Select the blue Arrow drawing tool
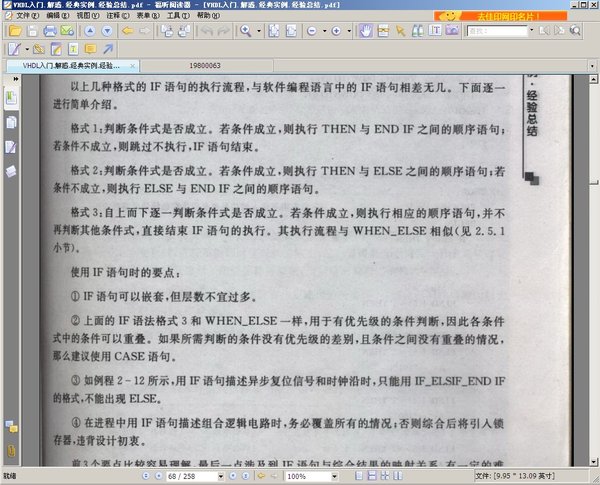 pos(108,49)
